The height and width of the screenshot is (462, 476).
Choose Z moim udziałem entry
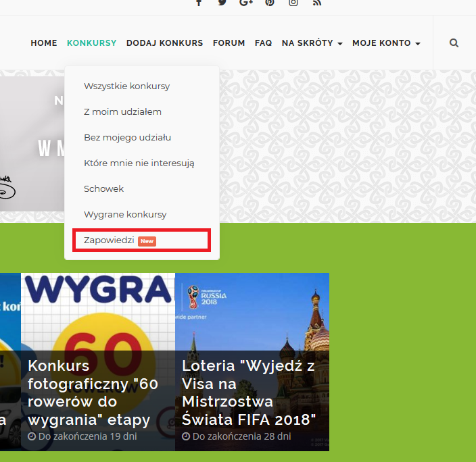coord(122,111)
